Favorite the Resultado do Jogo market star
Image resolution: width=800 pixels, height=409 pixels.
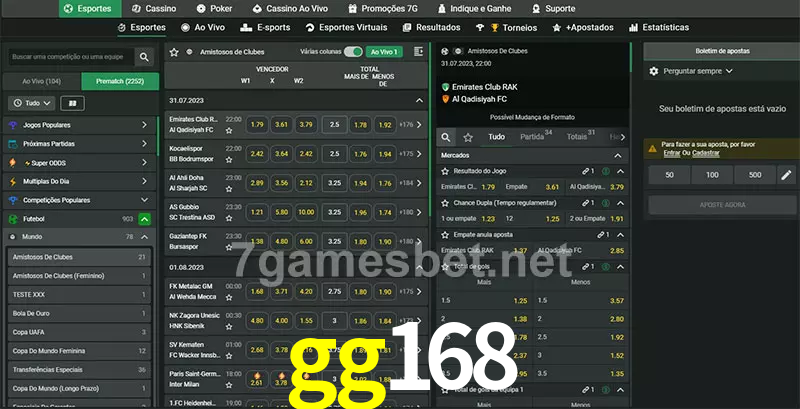click(x=445, y=171)
